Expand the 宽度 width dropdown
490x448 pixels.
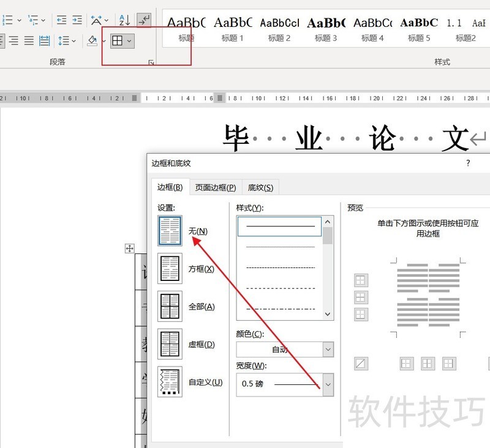point(328,384)
